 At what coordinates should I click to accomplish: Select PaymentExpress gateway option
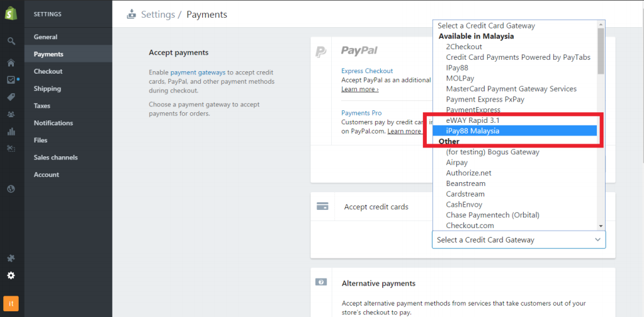coord(515,110)
